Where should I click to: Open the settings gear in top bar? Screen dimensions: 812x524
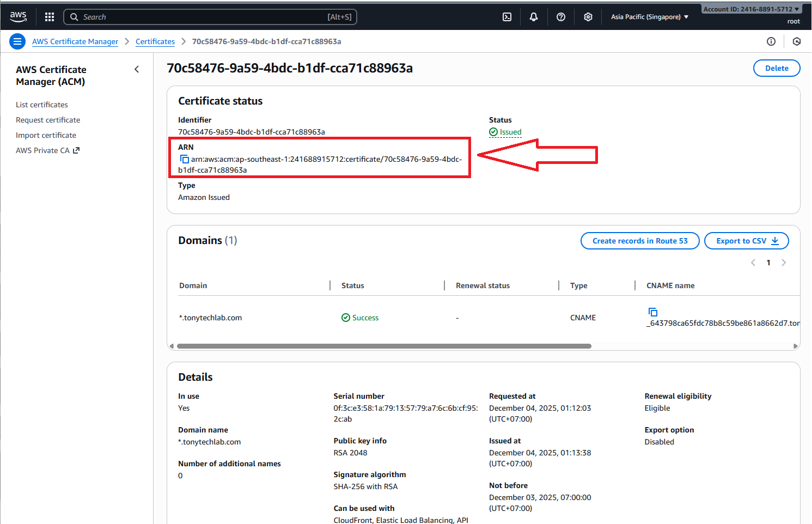coord(588,17)
